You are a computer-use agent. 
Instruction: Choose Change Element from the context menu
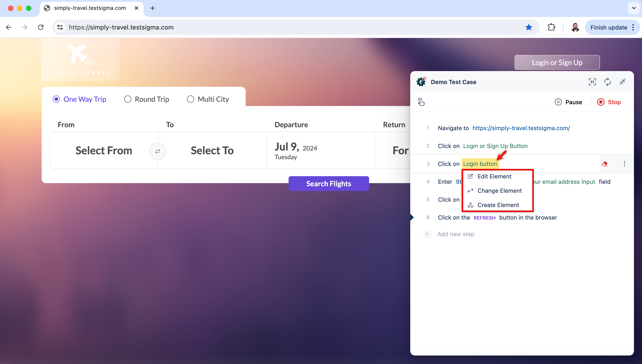[499, 191]
